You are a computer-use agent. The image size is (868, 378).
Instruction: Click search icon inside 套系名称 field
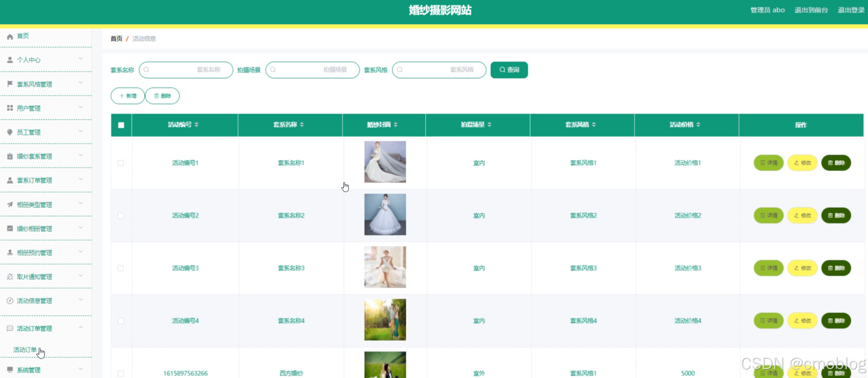click(146, 70)
